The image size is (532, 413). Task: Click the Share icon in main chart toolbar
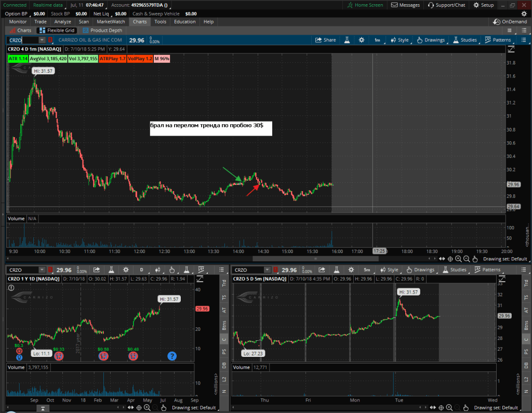click(x=325, y=40)
